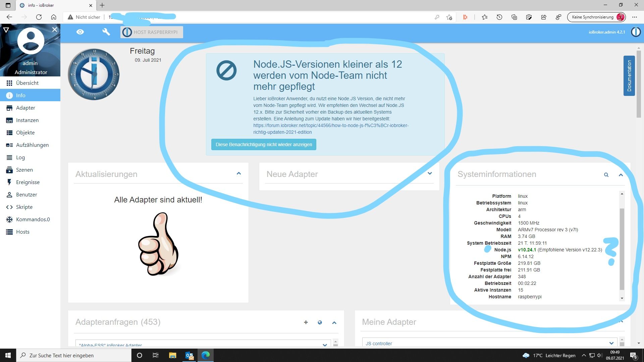
Task: Open the Adapter menu item
Action: pos(25,108)
